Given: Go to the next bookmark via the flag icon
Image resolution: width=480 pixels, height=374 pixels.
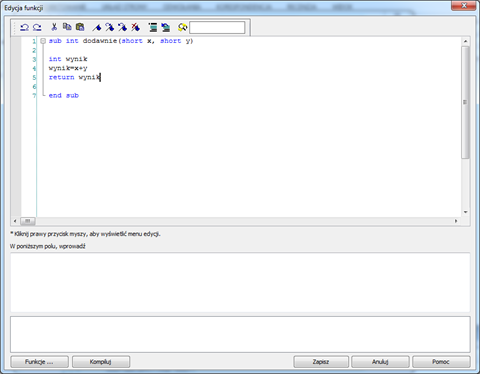Looking at the screenshot, I should click(x=110, y=27).
